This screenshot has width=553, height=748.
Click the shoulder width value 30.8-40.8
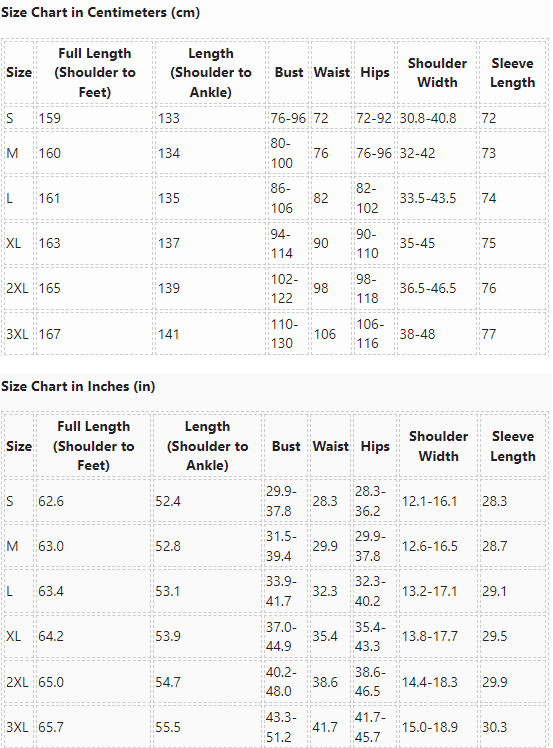pyautogui.click(x=428, y=118)
